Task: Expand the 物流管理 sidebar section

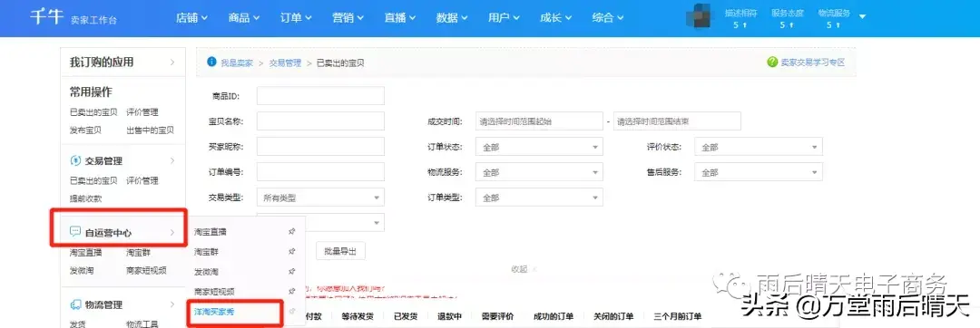Action: click(x=172, y=305)
